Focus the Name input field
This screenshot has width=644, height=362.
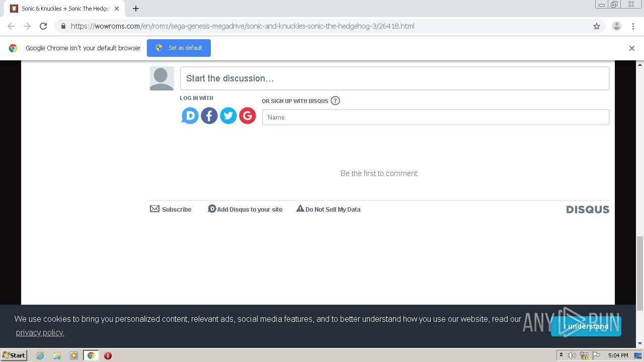coord(436,117)
